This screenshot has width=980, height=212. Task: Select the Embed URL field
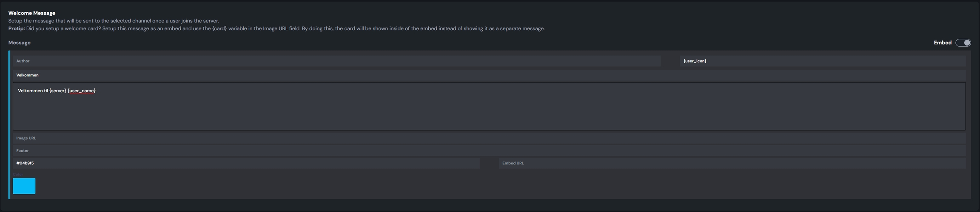tap(732, 163)
